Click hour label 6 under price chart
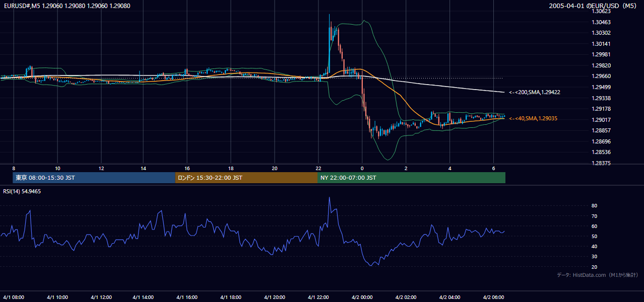The height and width of the screenshot is (302, 644). click(493, 168)
